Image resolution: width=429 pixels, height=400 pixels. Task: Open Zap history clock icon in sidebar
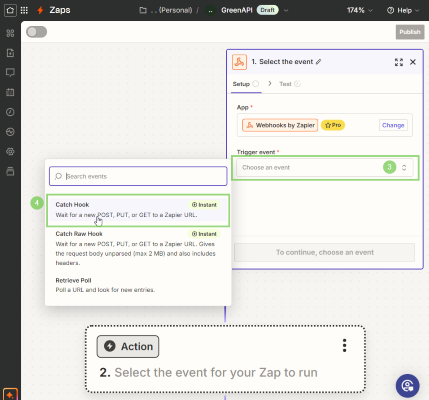pos(10,112)
